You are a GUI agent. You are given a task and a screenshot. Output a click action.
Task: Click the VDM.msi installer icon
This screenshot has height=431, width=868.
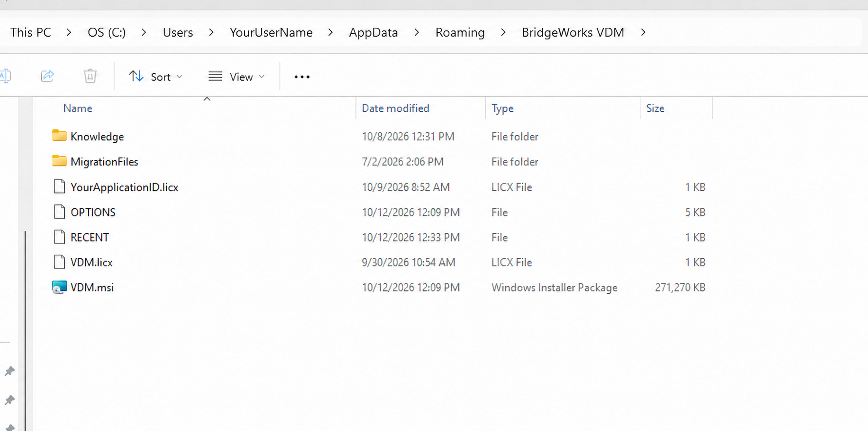click(59, 287)
